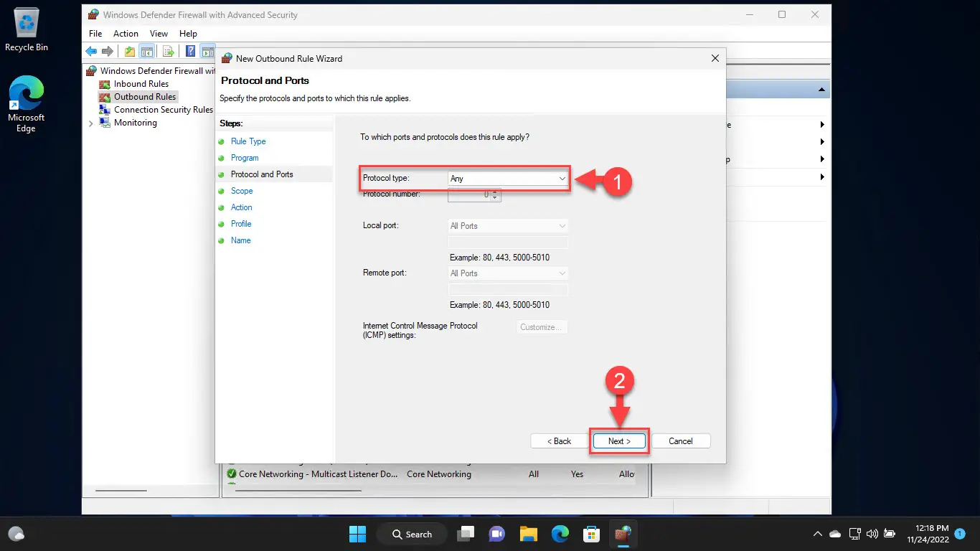Click the Forward arrow toolbar icon
The image size is (980, 551).
[x=107, y=51]
